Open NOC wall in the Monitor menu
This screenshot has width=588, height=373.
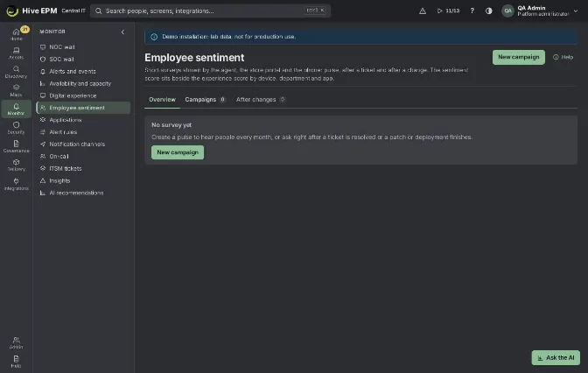click(83, 47)
